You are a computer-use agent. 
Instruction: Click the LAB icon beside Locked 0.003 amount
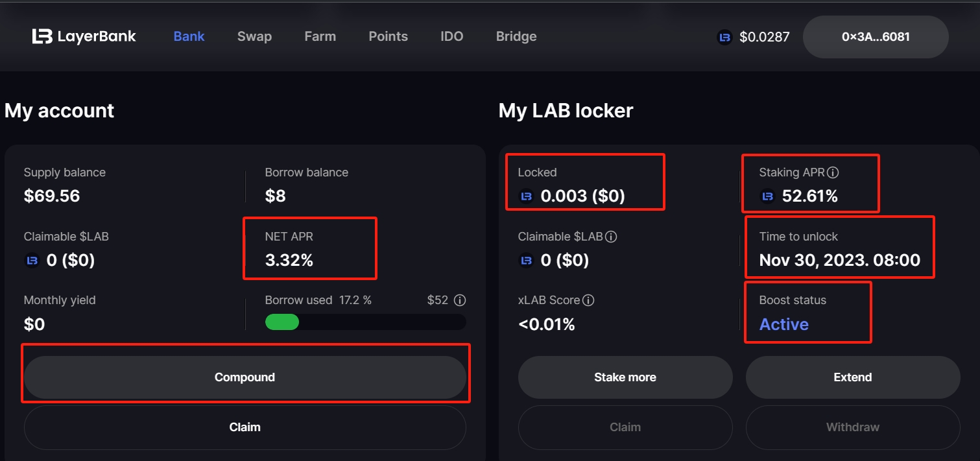pyautogui.click(x=527, y=196)
